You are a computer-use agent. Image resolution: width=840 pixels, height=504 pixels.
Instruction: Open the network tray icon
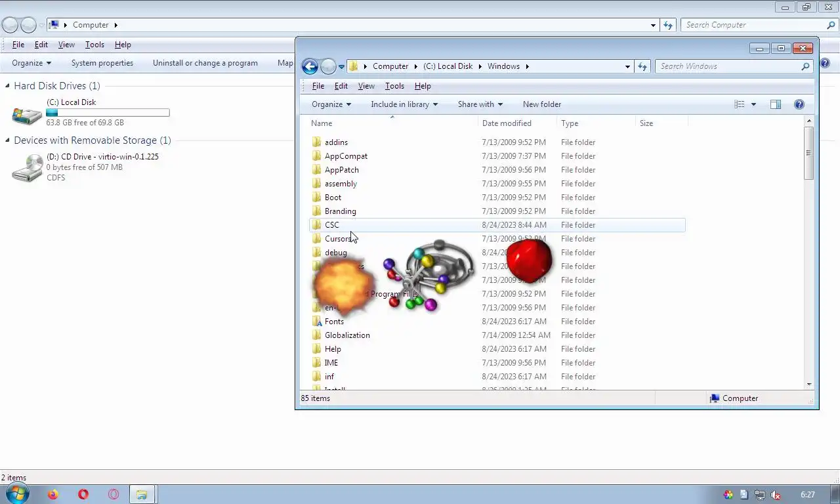[x=759, y=495]
